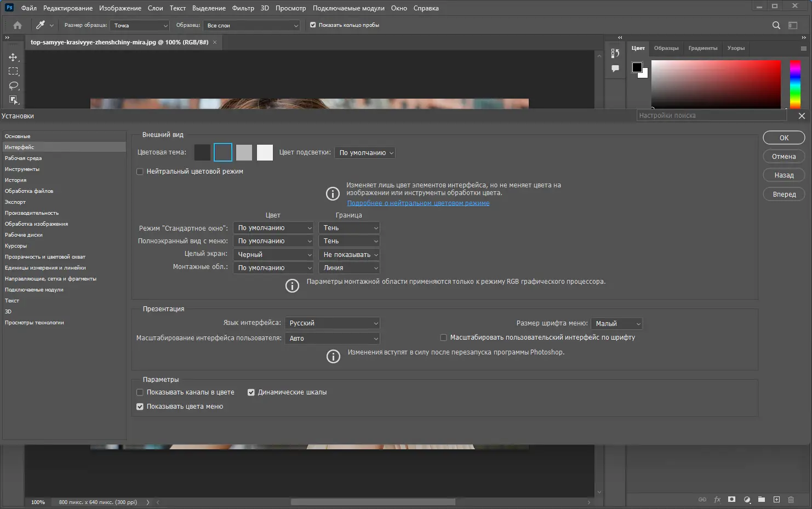The image size is (812, 509).
Task: Click the status bar arrow next to document size
Action: pyautogui.click(x=147, y=502)
